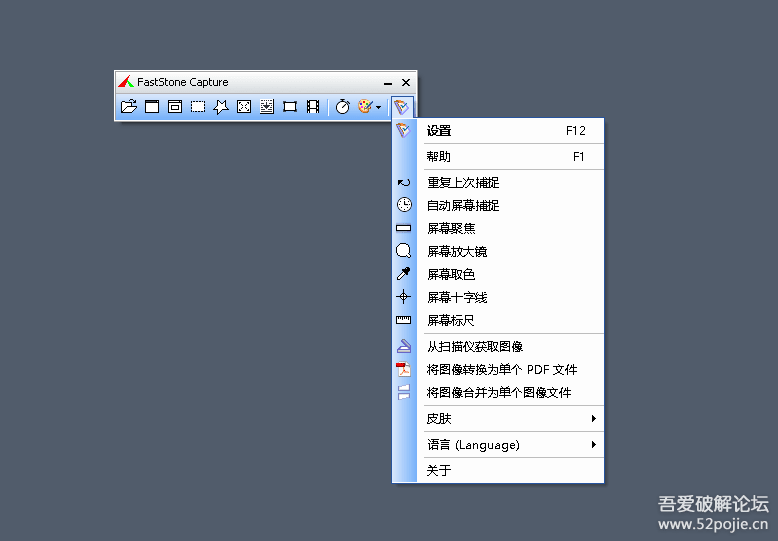Screen dimensions: 778x541
Task: Choose 重复上次捕捉 repeat last capture
Action: point(498,183)
